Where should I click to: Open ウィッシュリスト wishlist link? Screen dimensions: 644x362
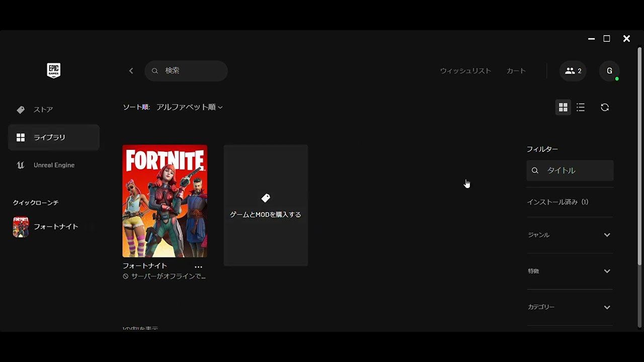coord(465,71)
